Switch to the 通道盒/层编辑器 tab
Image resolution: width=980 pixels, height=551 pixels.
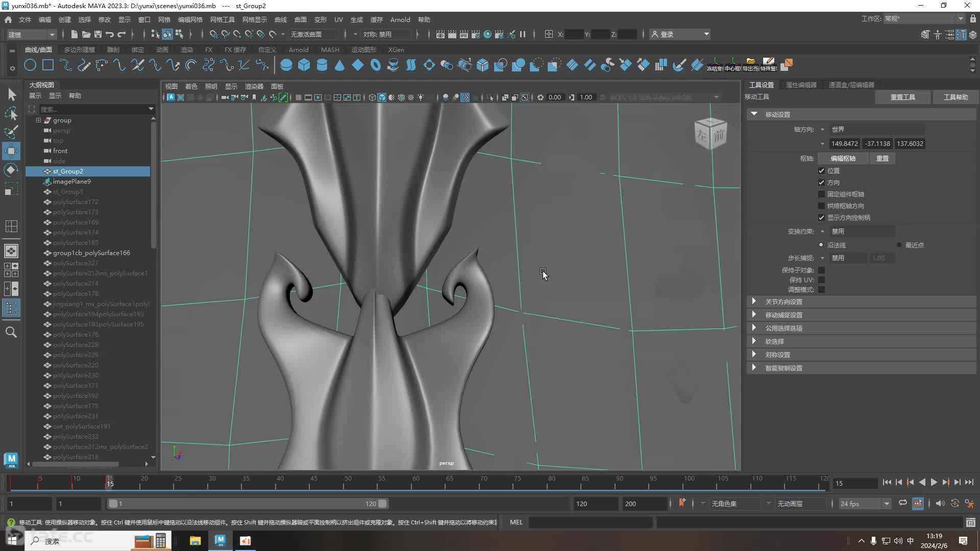[851, 85]
